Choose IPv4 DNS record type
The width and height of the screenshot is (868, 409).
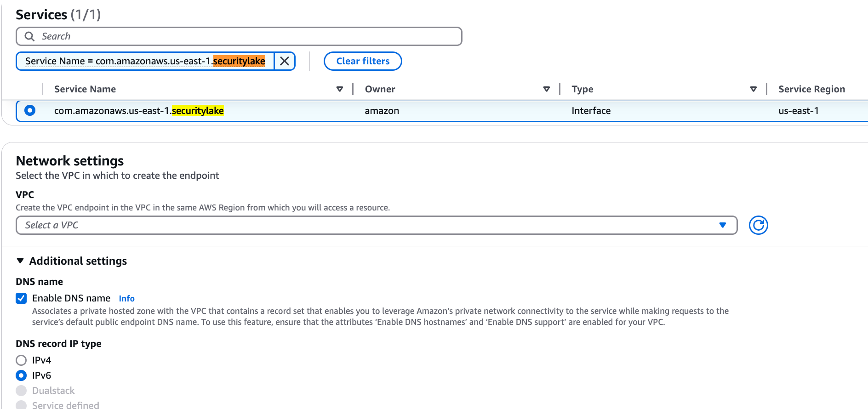(x=21, y=360)
